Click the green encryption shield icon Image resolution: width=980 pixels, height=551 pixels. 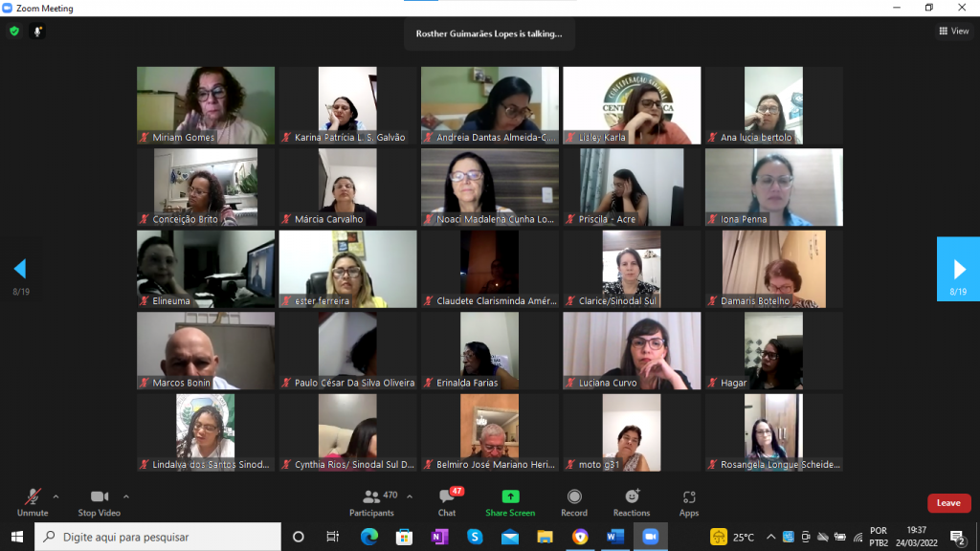(14, 32)
